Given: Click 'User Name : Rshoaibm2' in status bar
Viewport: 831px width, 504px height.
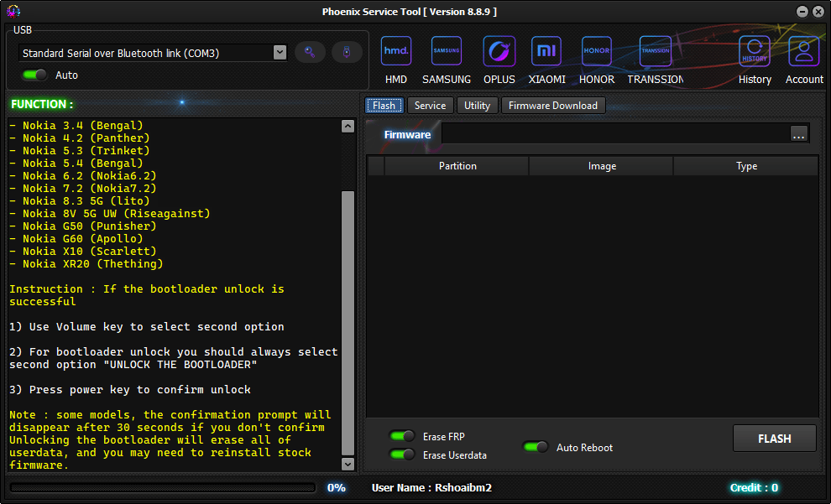Looking at the screenshot, I should point(431,487).
